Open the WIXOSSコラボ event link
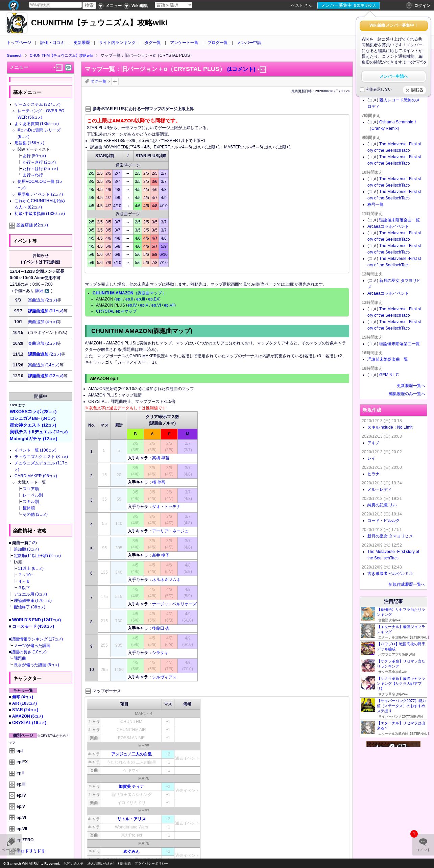The width and height of the screenshot is (434, 868). 33,412
